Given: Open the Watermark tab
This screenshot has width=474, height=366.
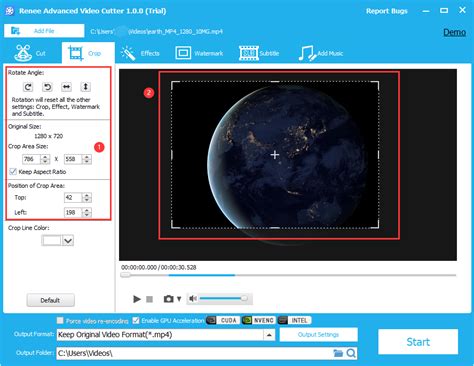Looking at the screenshot, I should pyautogui.click(x=199, y=53).
